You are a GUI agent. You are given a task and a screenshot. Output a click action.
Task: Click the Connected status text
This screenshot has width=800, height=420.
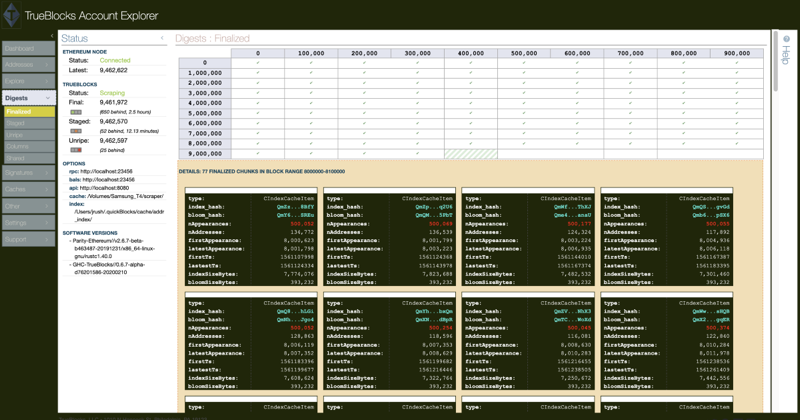tap(115, 60)
